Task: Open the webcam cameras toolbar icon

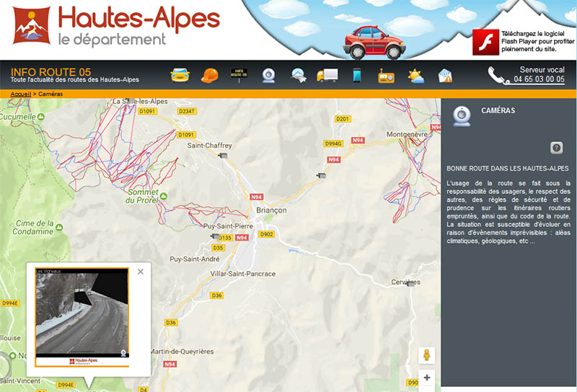Action: tap(268, 76)
